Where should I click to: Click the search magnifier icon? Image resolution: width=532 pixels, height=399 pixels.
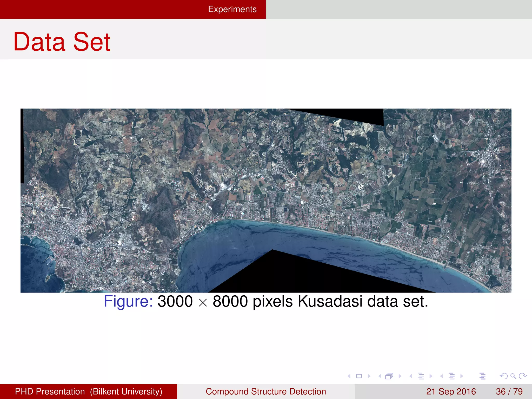coord(513,376)
